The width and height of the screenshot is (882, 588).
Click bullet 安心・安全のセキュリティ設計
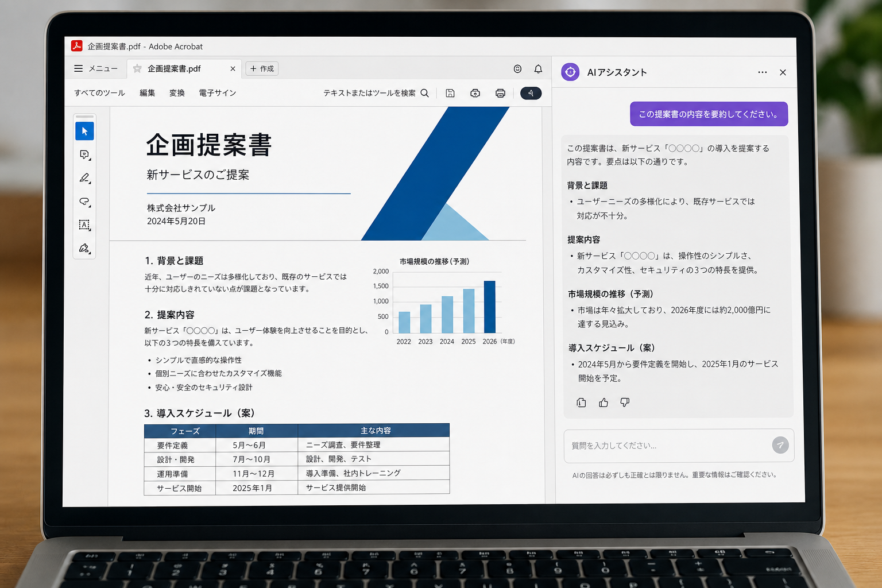204,388
